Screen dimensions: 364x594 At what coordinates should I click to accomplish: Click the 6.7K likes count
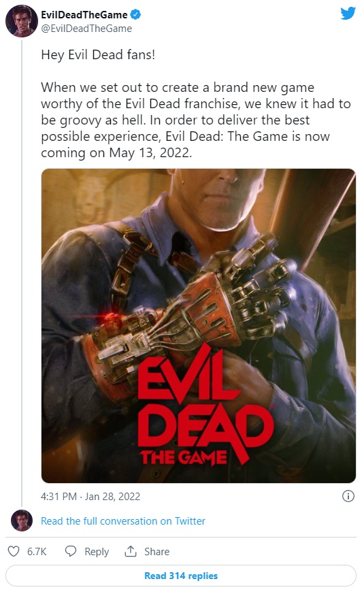[37, 552]
